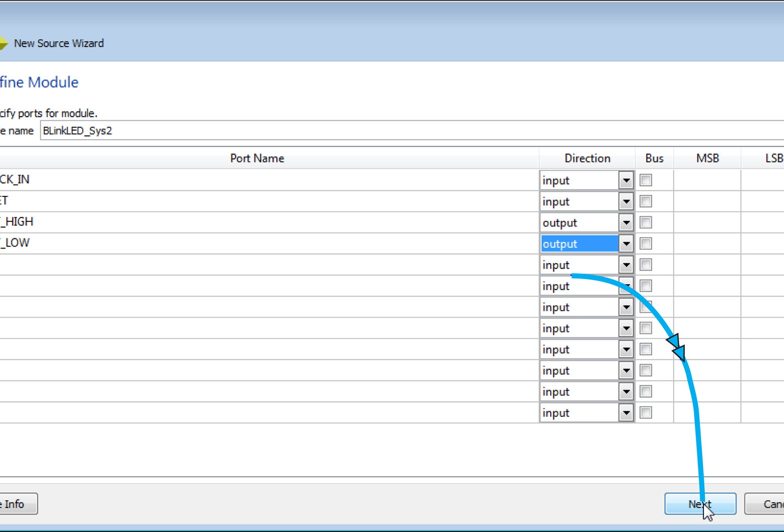Click the Direction column header
784x532 pixels.
coord(587,158)
